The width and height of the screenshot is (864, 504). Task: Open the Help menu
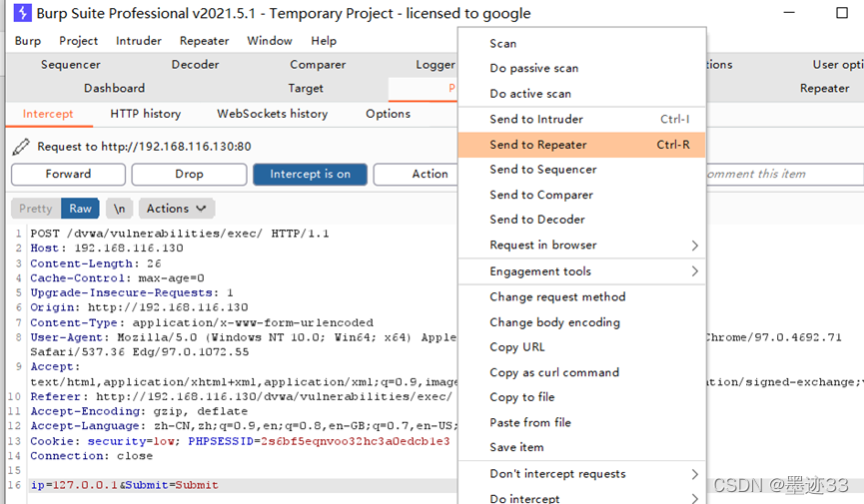(324, 41)
